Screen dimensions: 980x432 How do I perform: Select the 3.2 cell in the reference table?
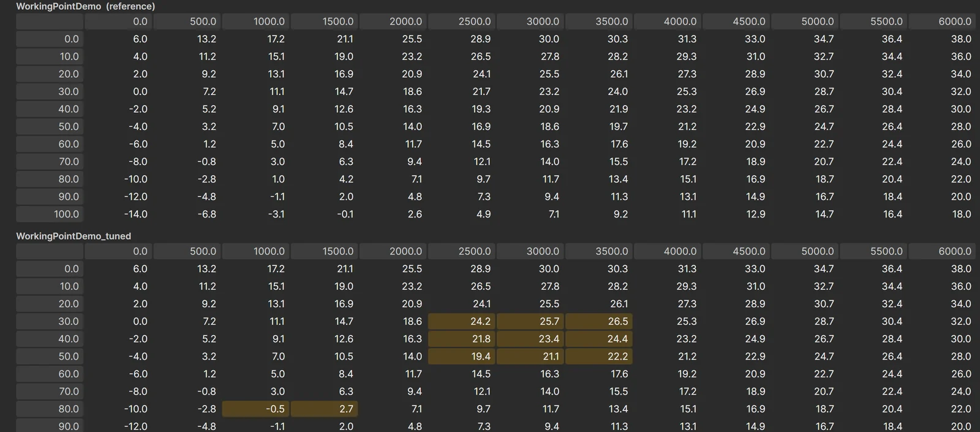tap(187, 126)
